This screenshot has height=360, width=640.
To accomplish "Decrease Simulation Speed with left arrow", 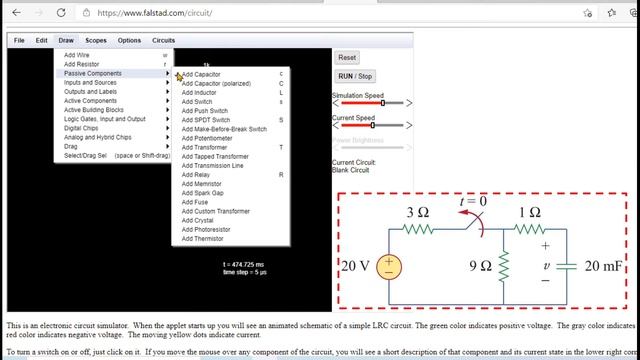I will click(x=336, y=103).
